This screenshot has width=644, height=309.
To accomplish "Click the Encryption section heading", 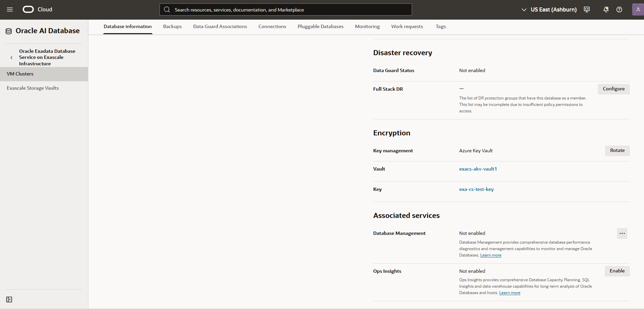I will coord(392,133).
